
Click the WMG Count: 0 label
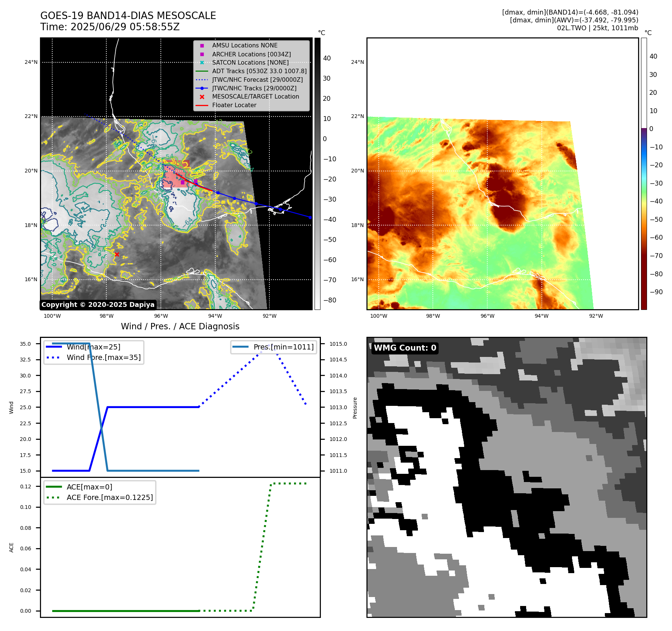coord(405,348)
